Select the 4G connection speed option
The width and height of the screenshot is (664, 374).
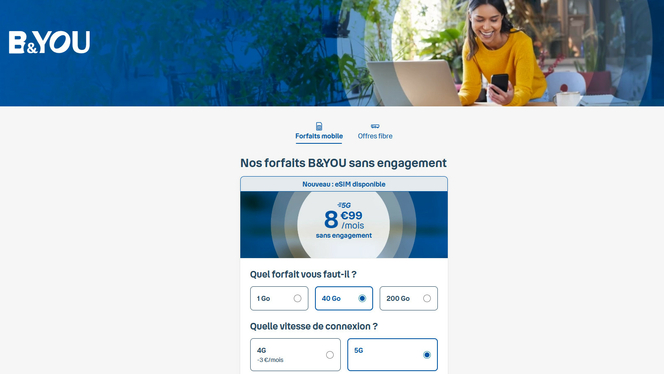(295, 355)
